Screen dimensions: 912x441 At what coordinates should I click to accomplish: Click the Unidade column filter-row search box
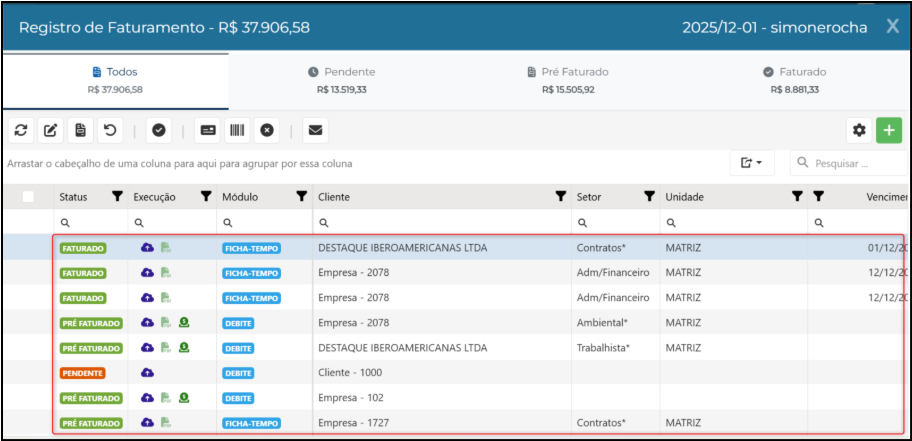[x=734, y=222]
